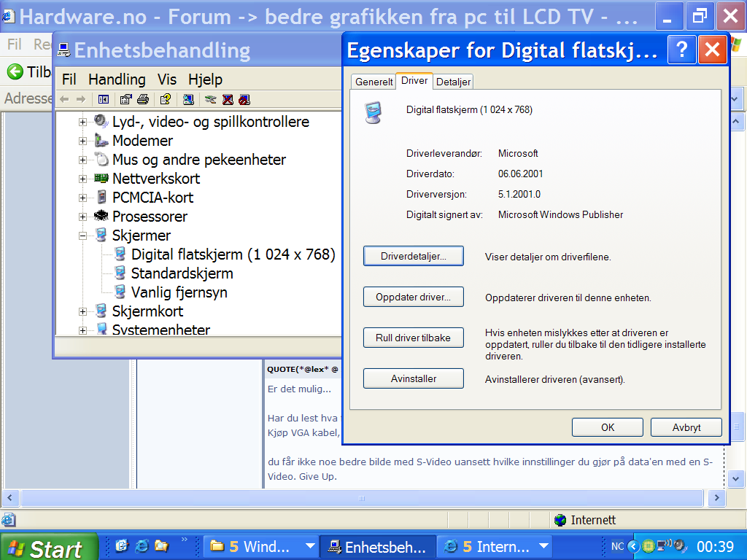Open the 5 Intern... taskbar group dropdown arrow
This screenshot has width=747, height=560.
pos(543,546)
